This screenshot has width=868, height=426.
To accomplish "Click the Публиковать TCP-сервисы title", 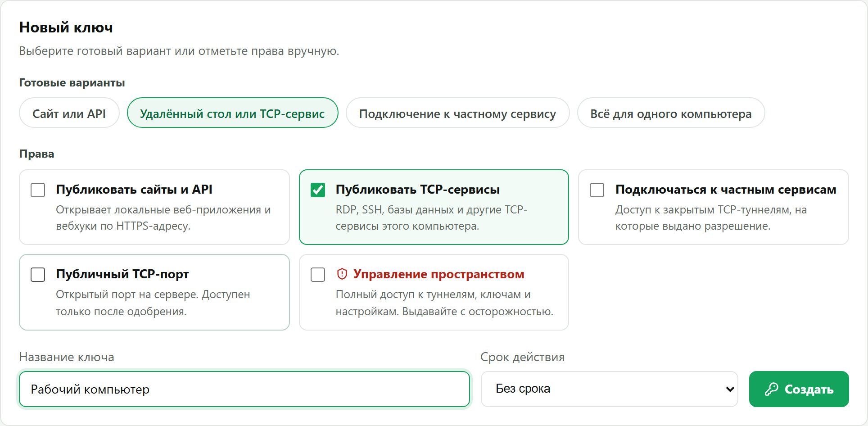I will click(x=418, y=190).
